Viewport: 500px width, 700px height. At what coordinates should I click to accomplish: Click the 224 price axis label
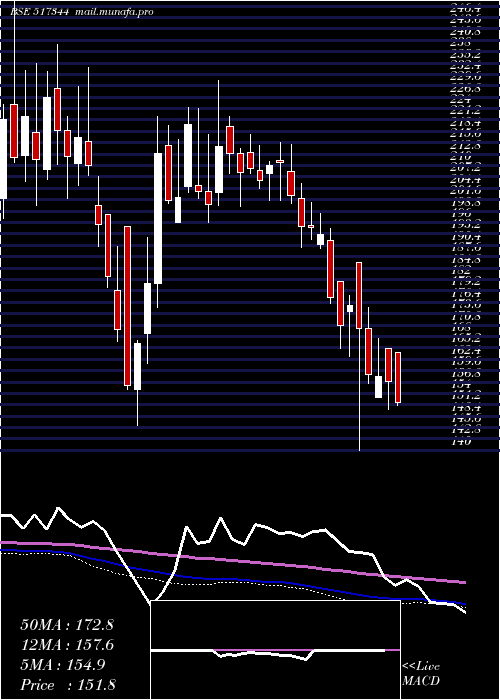click(x=460, y=100)
